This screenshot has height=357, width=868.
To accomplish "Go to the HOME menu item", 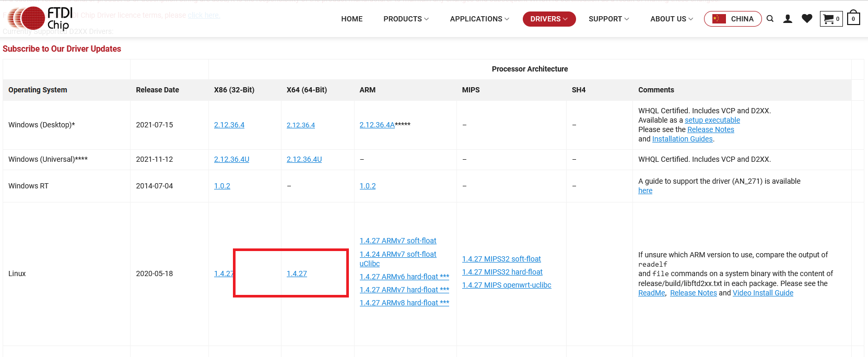I will tap(352, 19).
